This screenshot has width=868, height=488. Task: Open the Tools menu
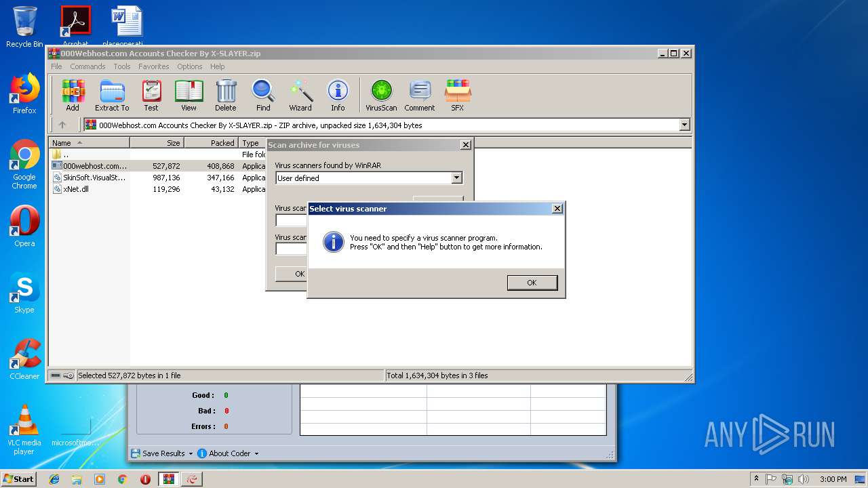(x=122, y=66)
